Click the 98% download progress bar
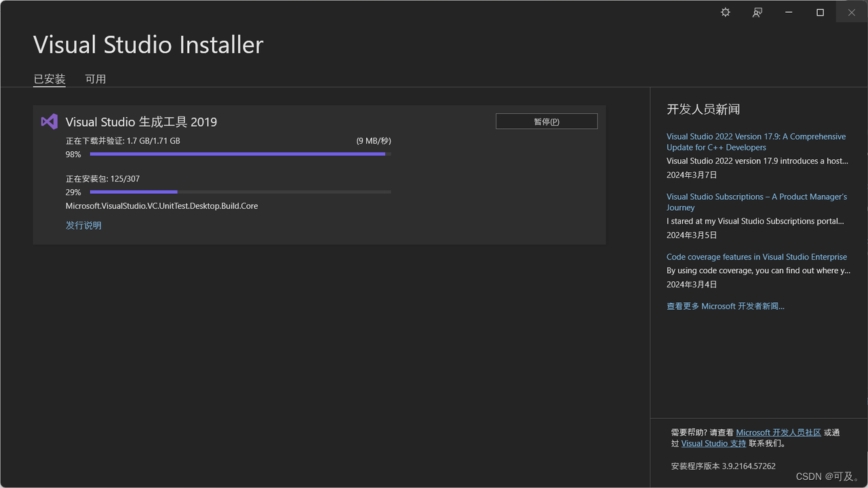The width and height of the screenshot is (868, 488). pos(240,155)
